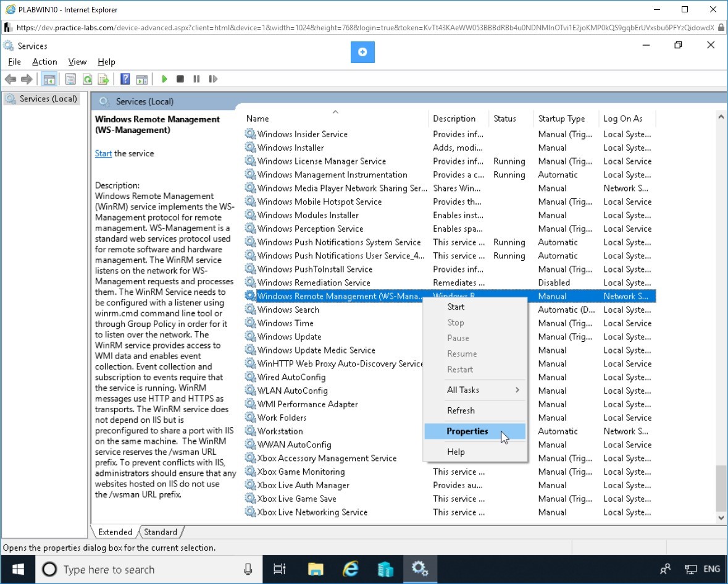728x584 pixels.
Task: Choose Help from the context menu
Action: 475,452
